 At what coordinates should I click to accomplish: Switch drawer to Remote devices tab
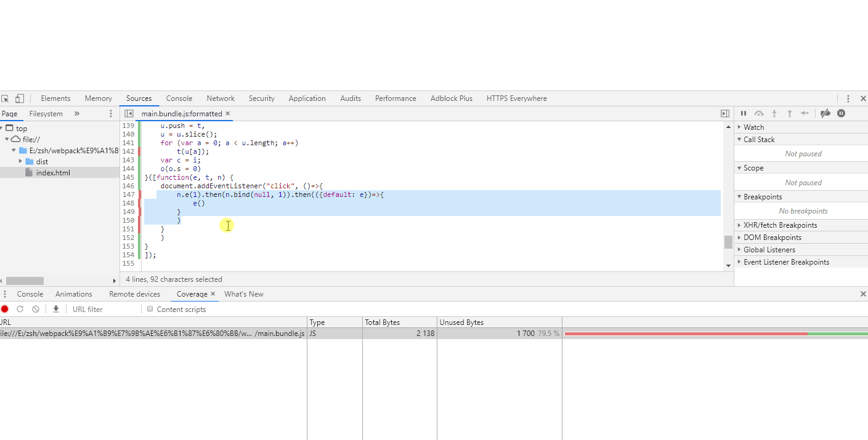click(135, 294)
